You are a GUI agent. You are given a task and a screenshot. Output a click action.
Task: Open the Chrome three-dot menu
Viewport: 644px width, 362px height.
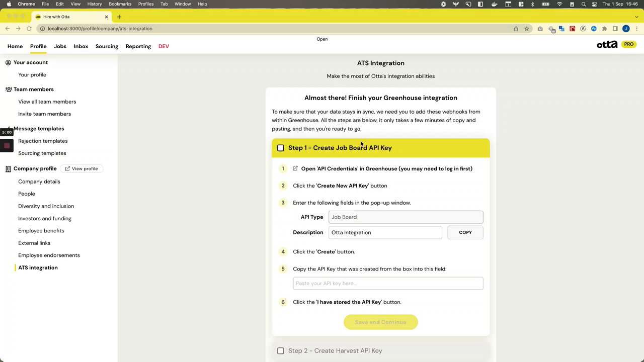637,29
